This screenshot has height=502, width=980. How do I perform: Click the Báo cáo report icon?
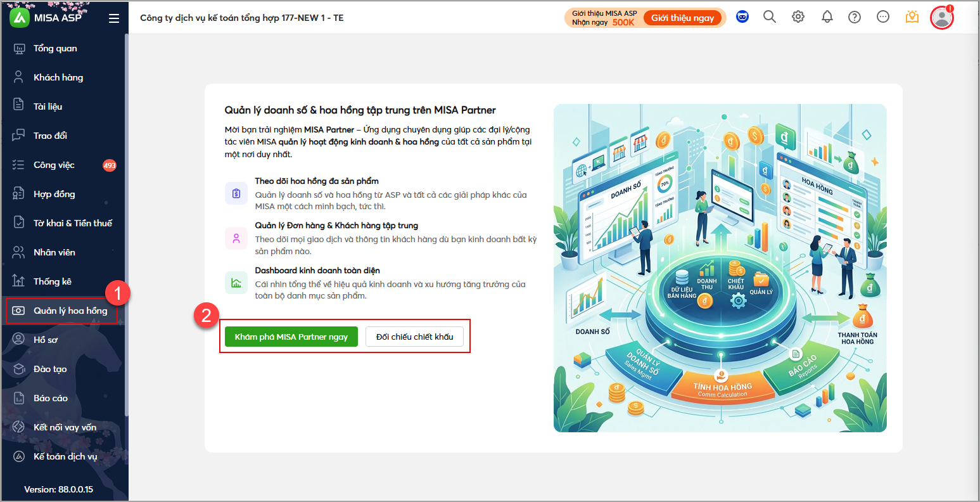19,398
